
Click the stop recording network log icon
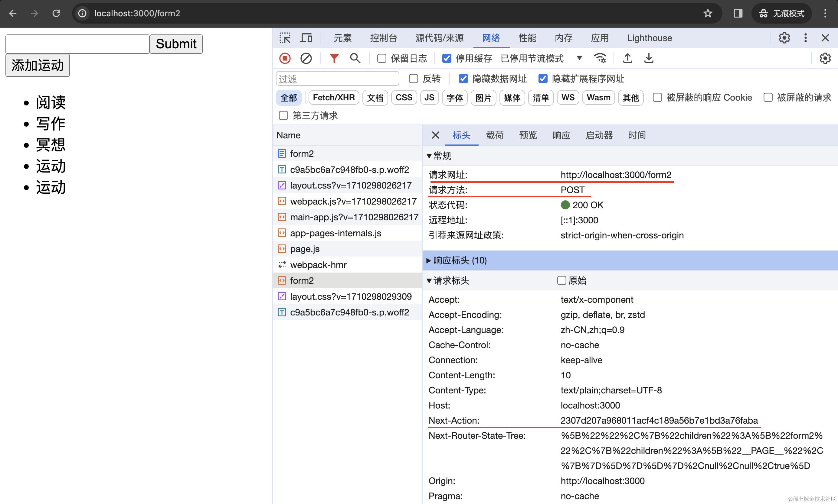click(285, 58)
